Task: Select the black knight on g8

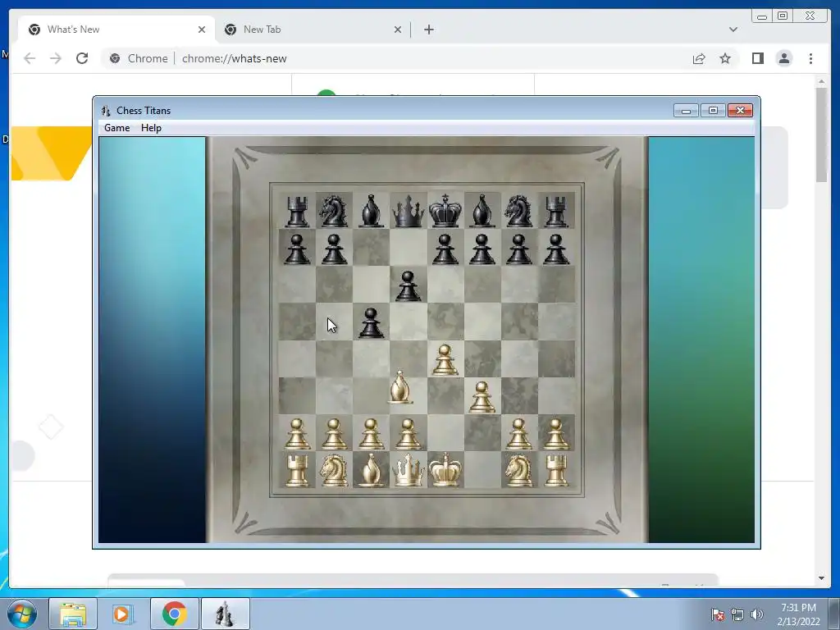Action: point(518,210)
